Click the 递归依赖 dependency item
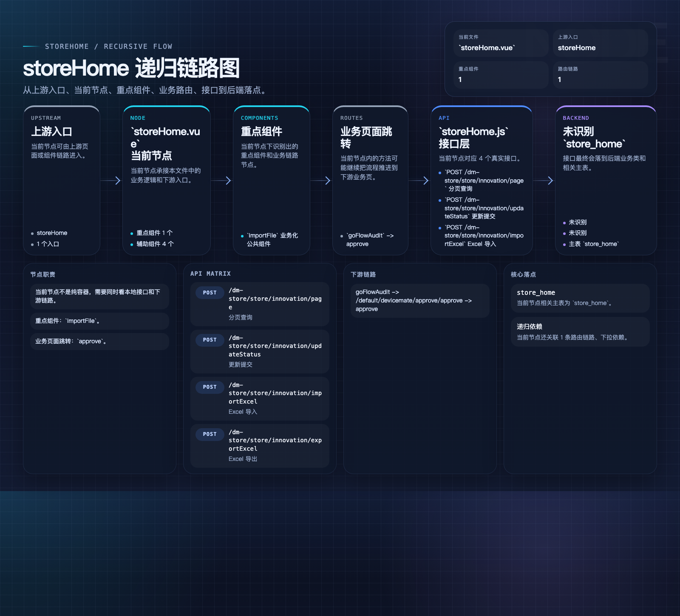680x616 pixels. click(580, 332)
